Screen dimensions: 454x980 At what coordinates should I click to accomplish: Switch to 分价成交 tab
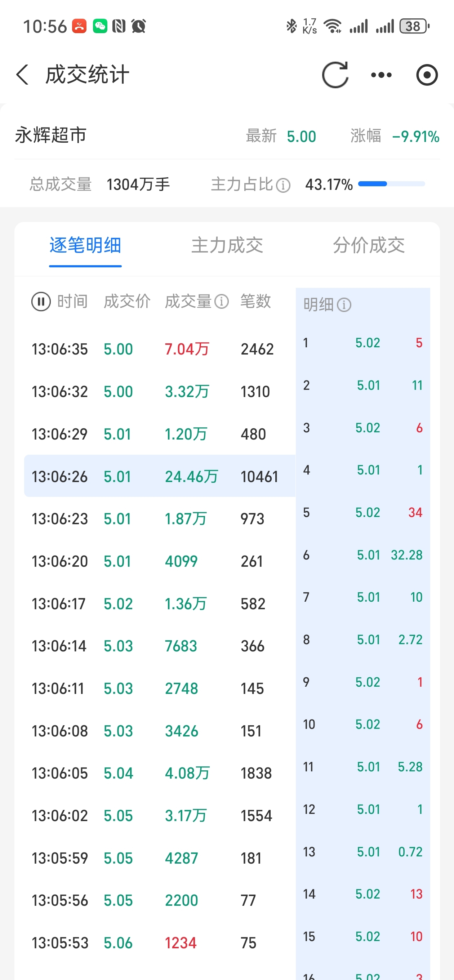click(369, 245)
